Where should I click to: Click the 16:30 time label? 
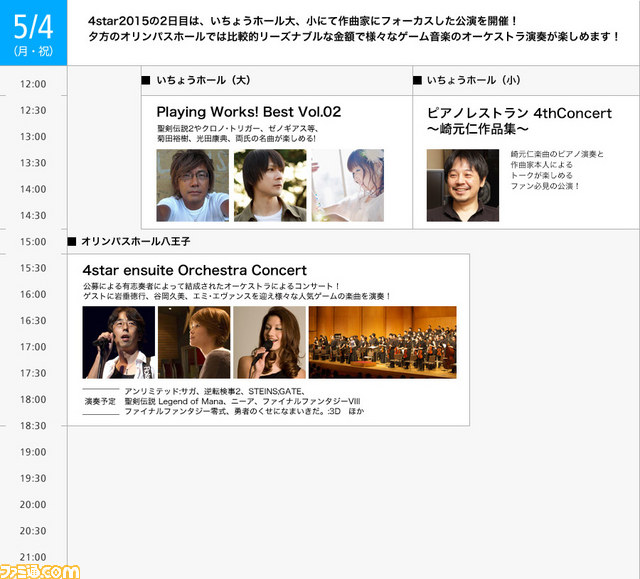pyautogui.click(x=33, y=321)
